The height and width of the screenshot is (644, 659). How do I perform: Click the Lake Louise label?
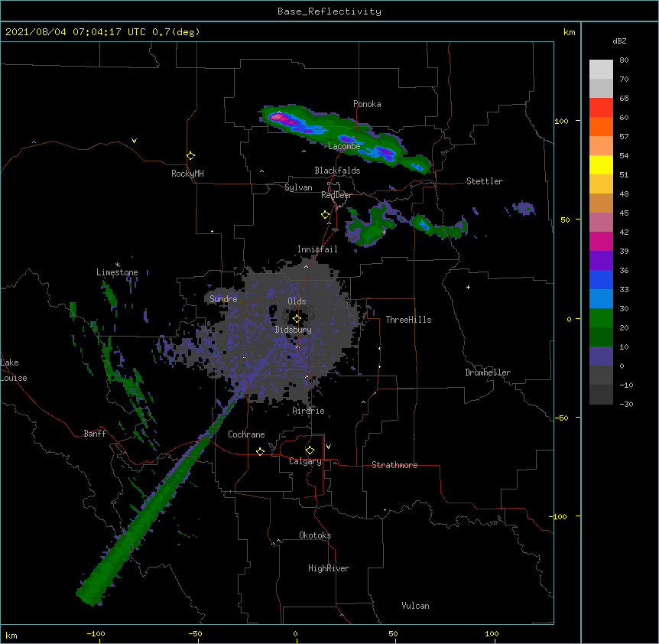(14, 370)
